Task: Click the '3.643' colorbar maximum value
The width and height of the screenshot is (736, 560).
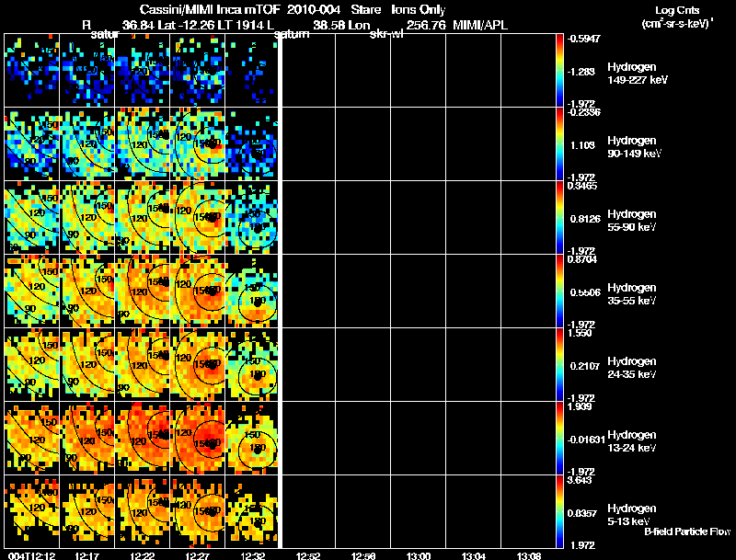Action: (x=580, y=480)
